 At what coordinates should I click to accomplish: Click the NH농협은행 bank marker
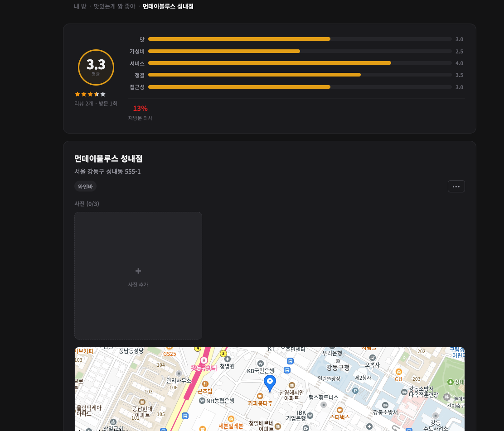[x=202, y=401]
